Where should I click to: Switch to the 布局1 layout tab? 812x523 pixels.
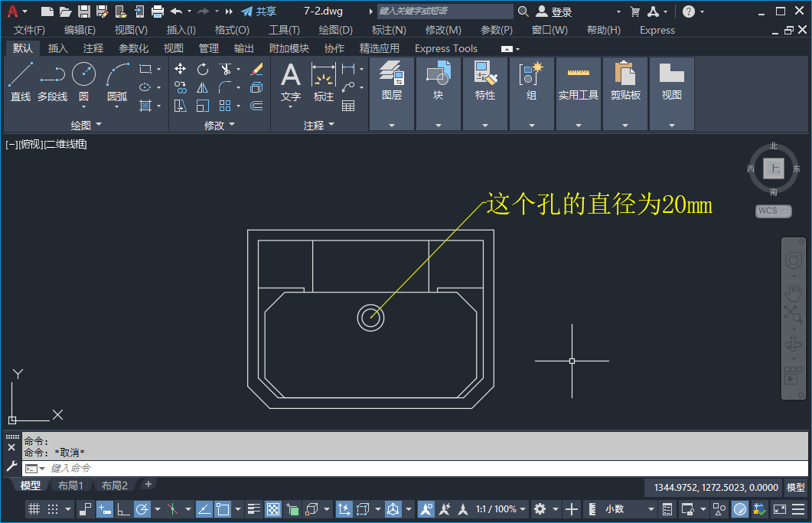70,485
